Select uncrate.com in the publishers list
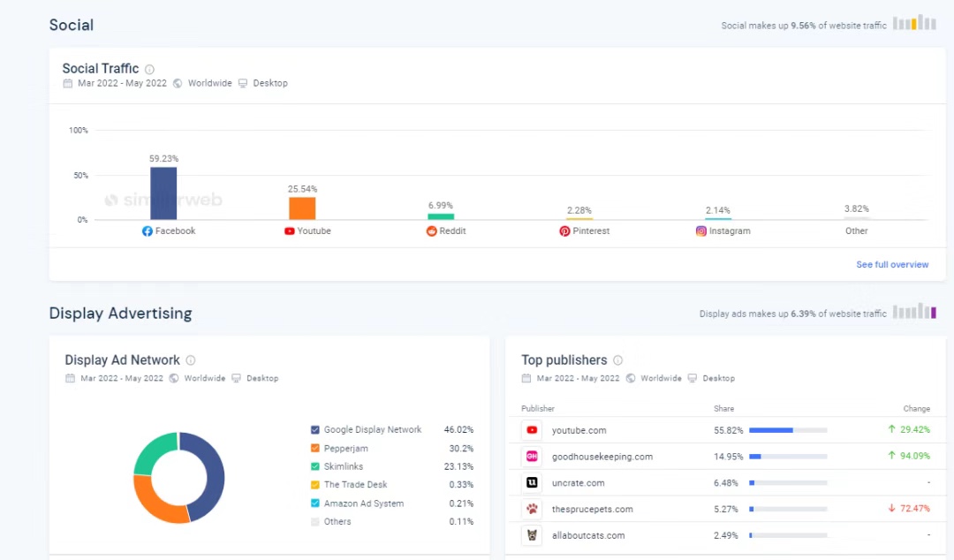This screenshot has width=954, height=560. click(578, 483)
